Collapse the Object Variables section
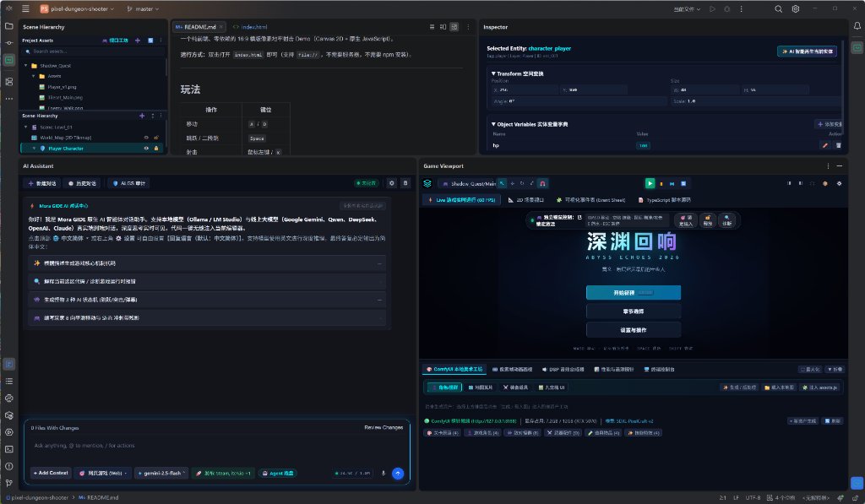 [493, 124]
